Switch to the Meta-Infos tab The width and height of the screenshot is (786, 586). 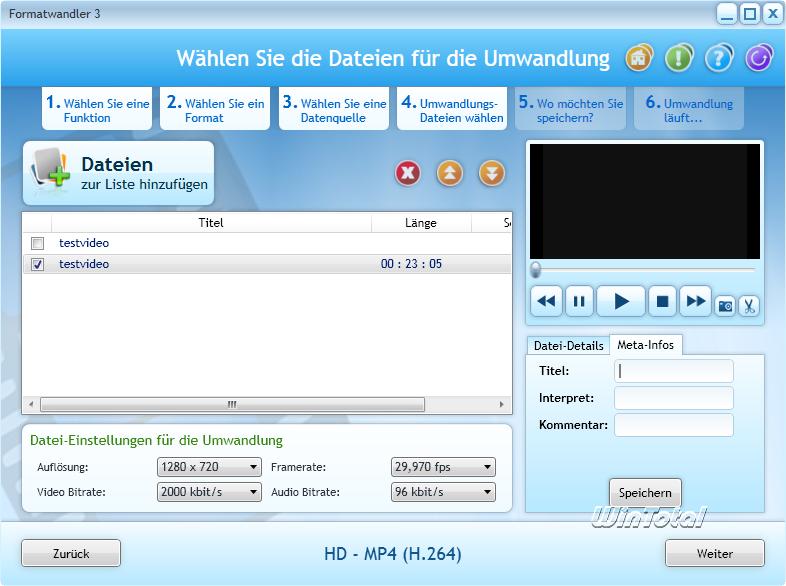[x=646, y=345]
